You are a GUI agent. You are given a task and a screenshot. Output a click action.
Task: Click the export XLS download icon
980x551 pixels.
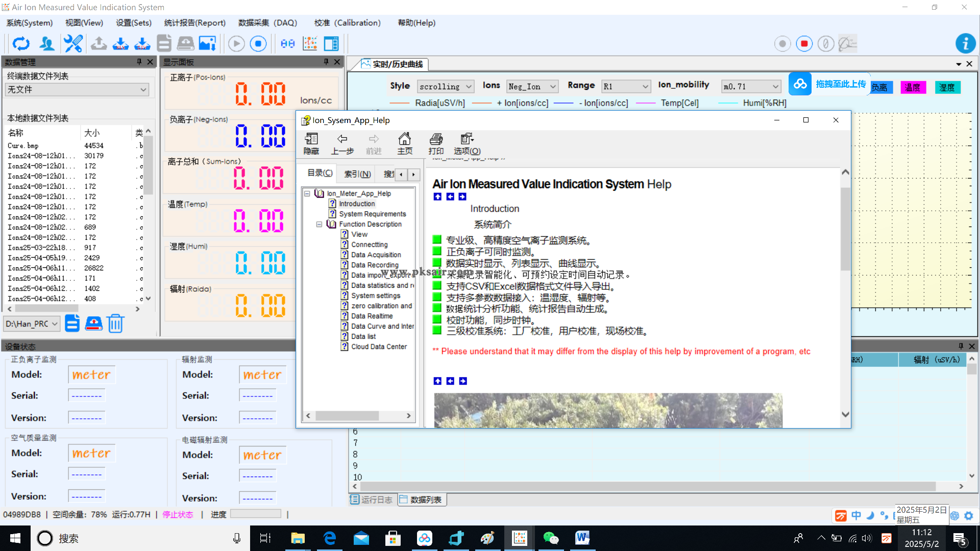(120, 44)
